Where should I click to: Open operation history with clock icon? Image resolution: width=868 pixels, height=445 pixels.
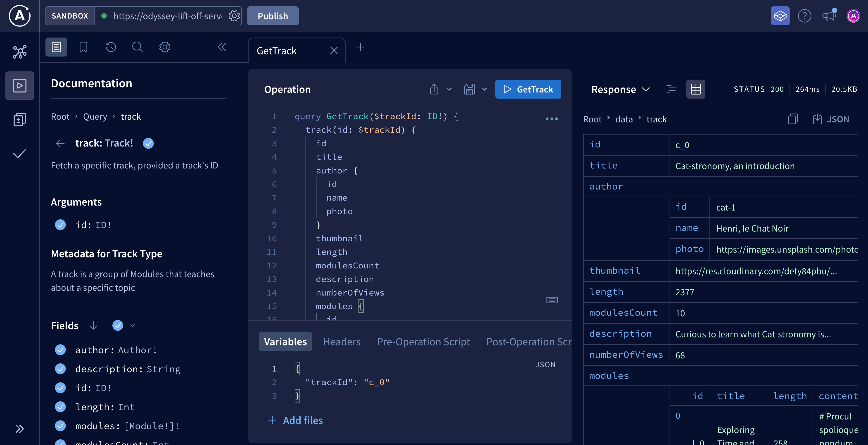[x=111, y=47]
